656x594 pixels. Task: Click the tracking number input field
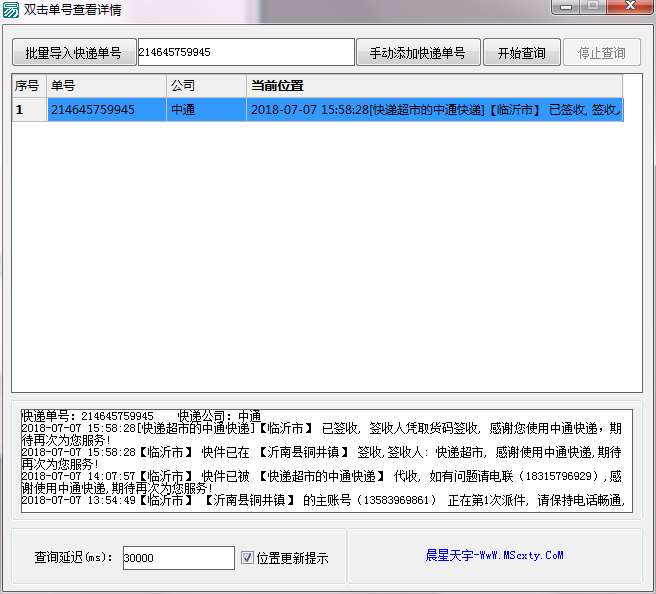[245, 52]
